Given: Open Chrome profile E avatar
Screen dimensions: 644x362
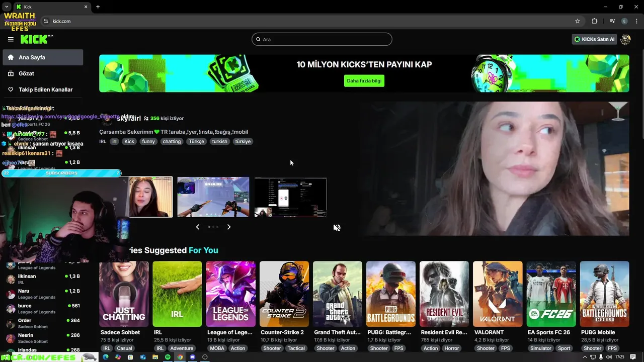Looking at the screenshot, I should pos(624,21).
